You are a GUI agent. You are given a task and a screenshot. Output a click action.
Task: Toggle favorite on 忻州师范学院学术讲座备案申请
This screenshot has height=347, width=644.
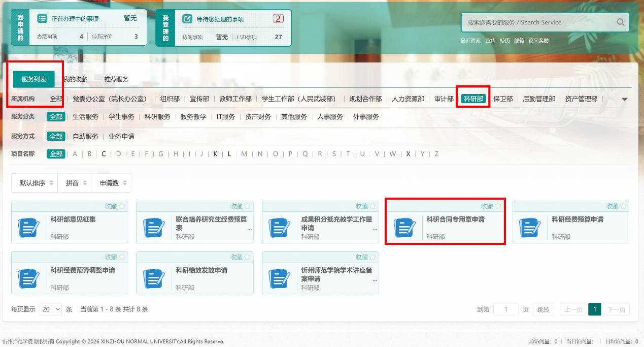[372, 257]
